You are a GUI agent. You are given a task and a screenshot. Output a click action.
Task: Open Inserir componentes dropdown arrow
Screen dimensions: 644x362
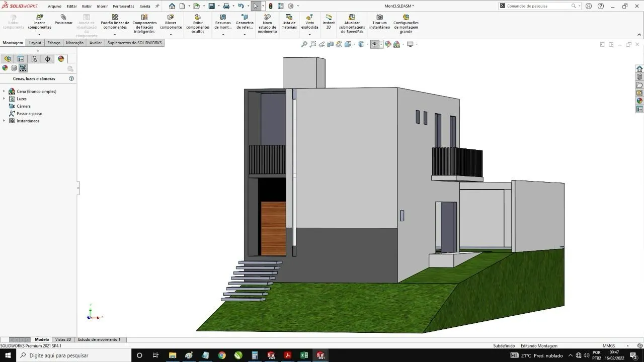pyautogui.click(x=39, y=35)
